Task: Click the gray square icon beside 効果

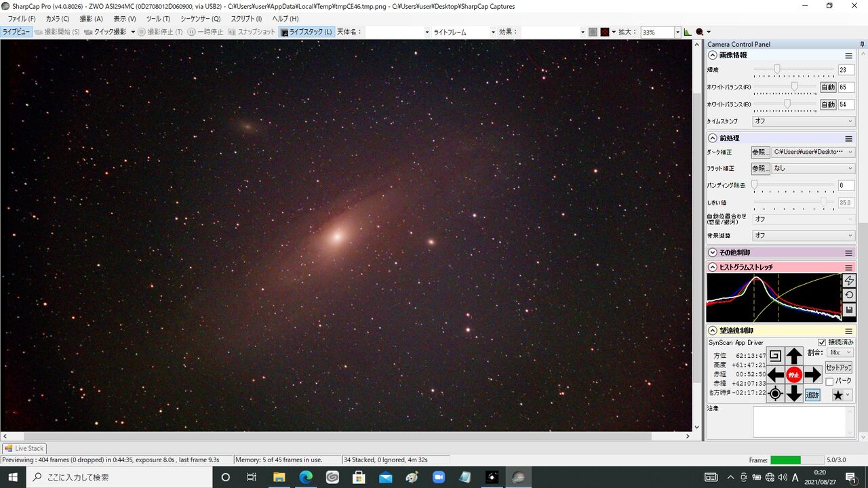Action: coord(593,32)
